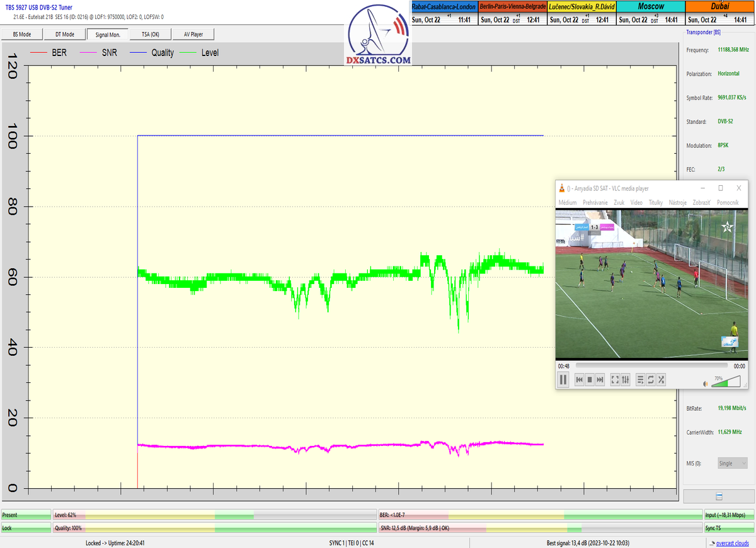Stop playback with the stop icon

coord(590,379)
